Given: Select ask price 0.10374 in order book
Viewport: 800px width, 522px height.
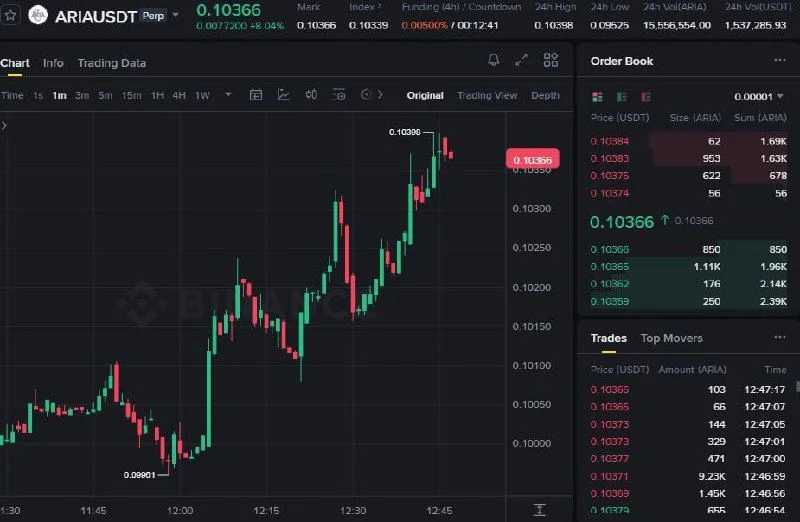Looking at the screenshot, I should pos(610,193).
